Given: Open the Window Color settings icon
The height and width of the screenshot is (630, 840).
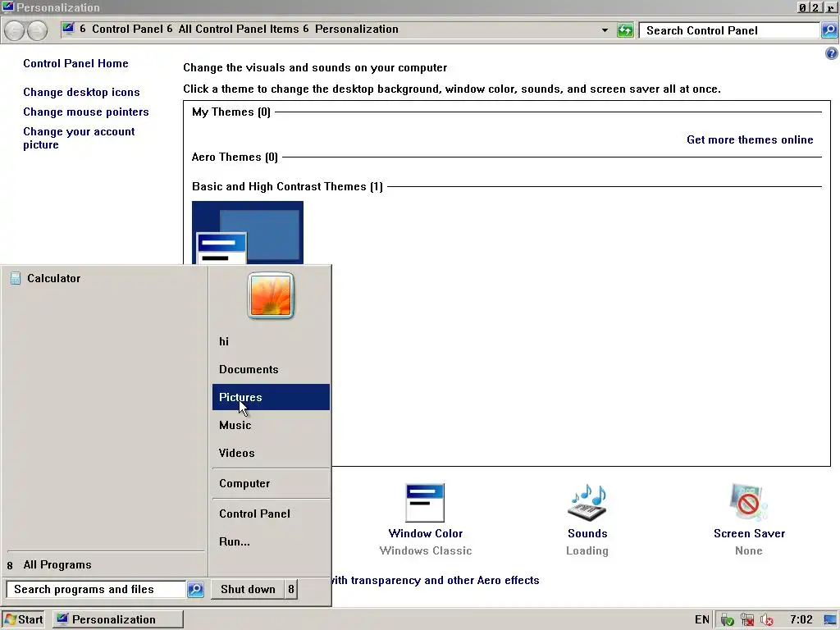Looking at the screenshot, I should [425, 503].
